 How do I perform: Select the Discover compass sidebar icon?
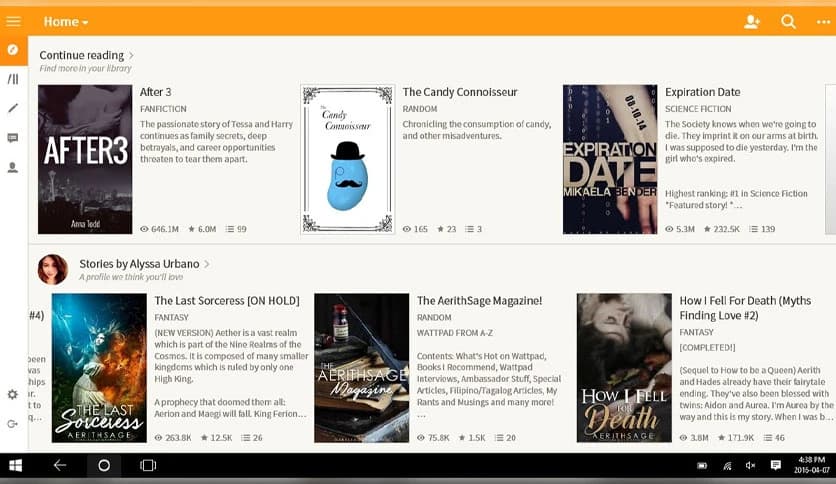point(13,50)
